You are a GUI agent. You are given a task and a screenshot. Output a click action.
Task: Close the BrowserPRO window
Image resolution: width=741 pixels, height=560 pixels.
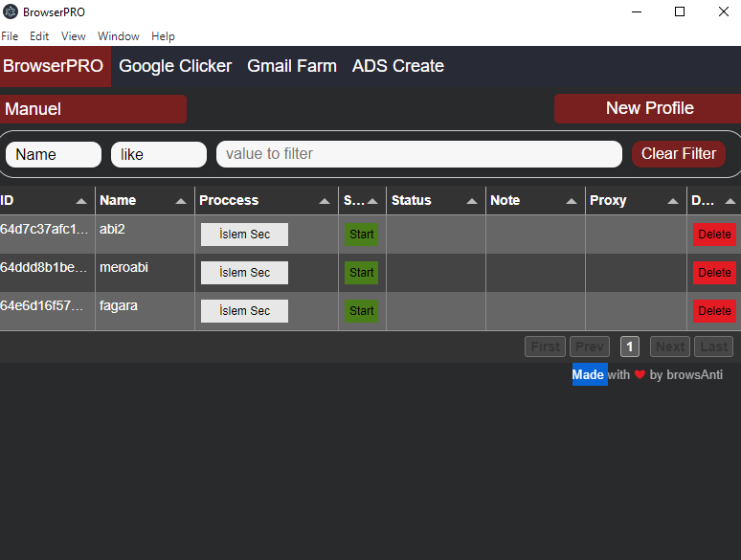pos(724,11)
